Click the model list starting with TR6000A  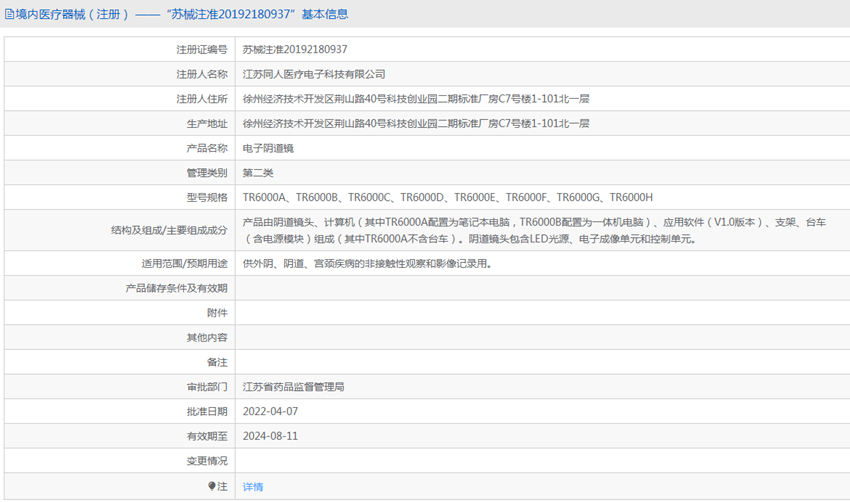(x=448, y=197)
